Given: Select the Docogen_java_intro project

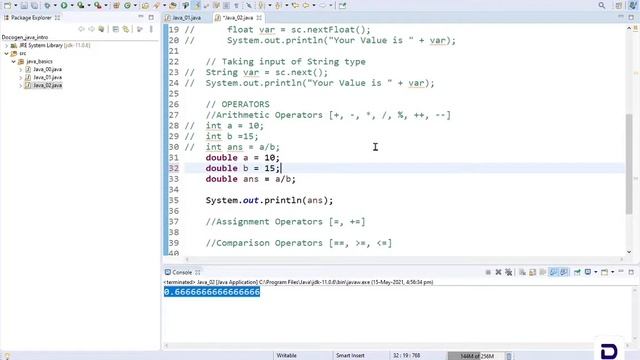Looking at the screenshot, I should pos(25,37).
